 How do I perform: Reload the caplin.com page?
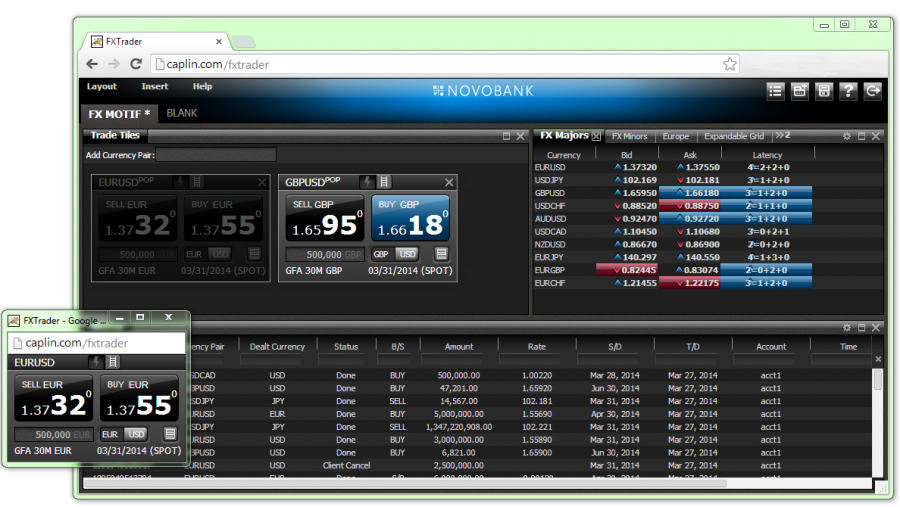click(x=135, y=64)
